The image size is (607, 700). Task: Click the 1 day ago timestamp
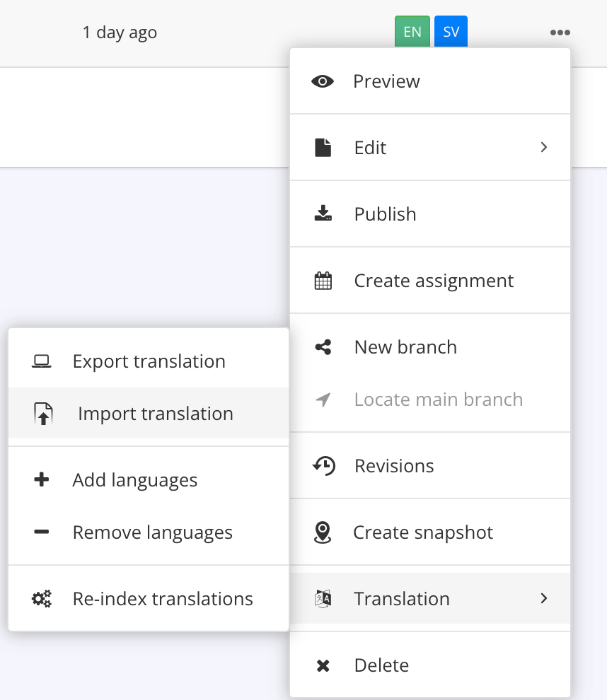tap(120, 32)
